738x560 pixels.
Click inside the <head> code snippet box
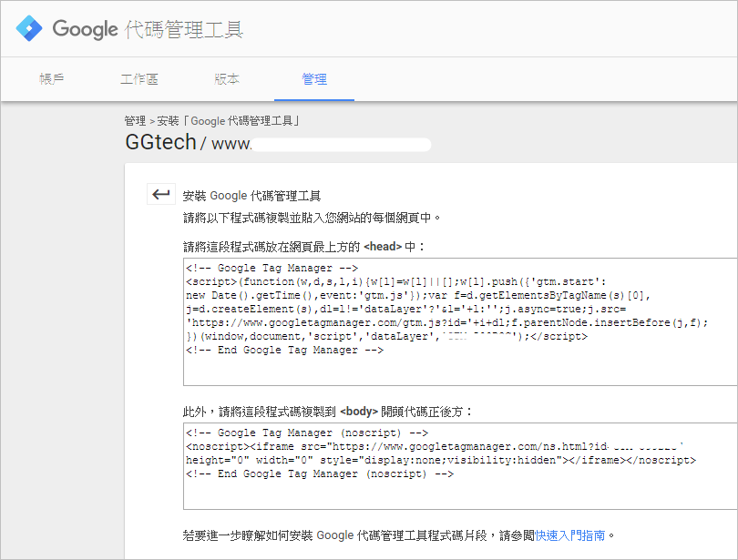tap(460, 321)
